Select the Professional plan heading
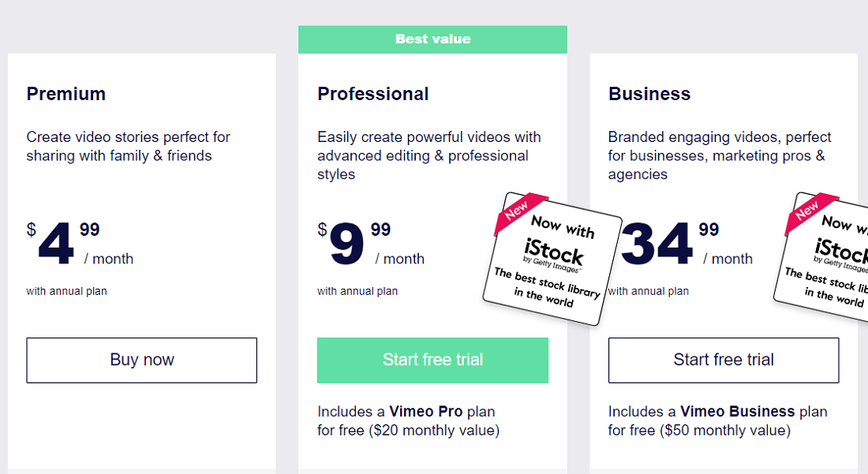Viewport: 868px width, 474px height. [373, 94]
